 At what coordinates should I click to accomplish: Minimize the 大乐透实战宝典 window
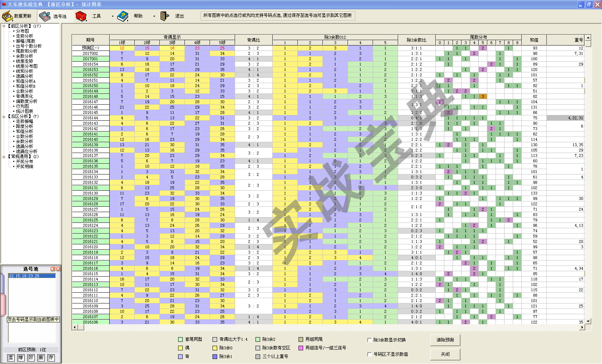point(581,4)
